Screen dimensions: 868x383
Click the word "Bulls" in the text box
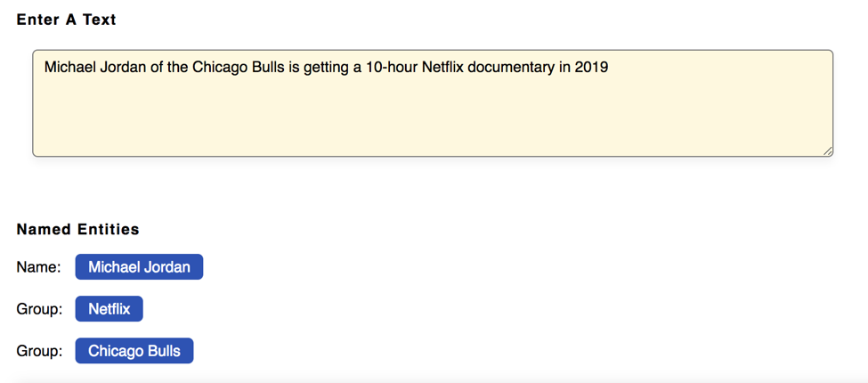[x=266, y=67]
